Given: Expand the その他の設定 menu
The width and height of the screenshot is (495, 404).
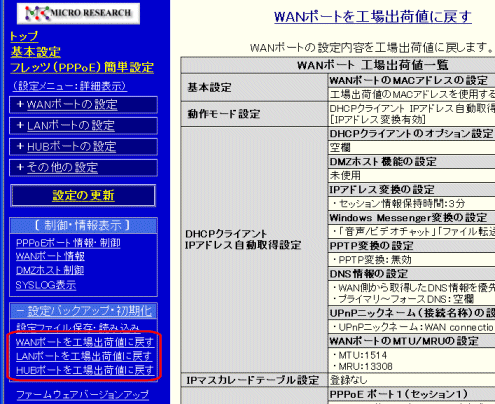Looking at the screenshot, I should point(83,168).
